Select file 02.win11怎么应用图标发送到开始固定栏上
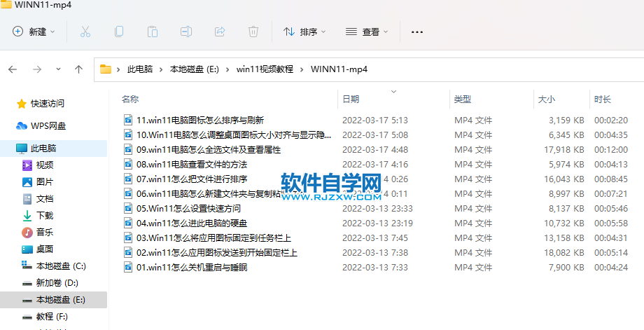The width and height of the screenshot is (644, 330). tap(217, 253)
